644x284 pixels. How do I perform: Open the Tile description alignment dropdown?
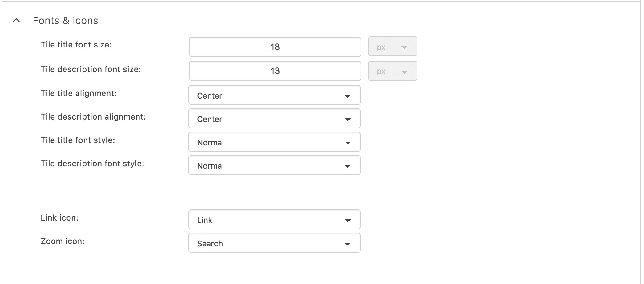point(274,119)
